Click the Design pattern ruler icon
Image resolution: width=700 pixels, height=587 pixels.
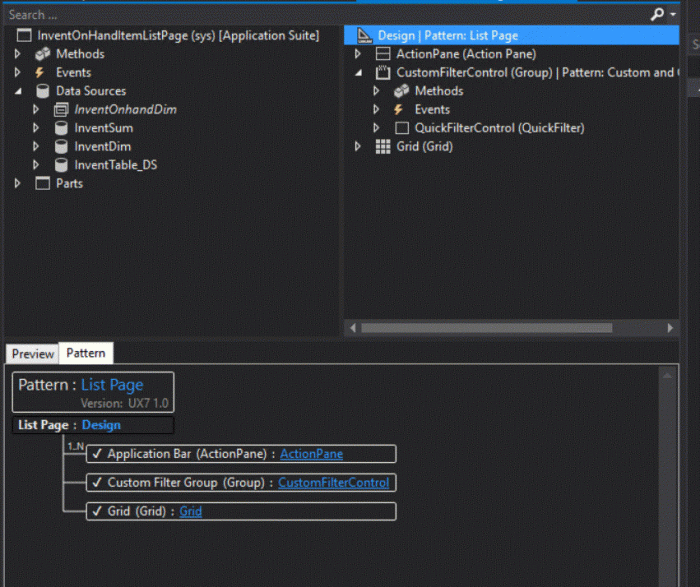pos(365,35)
